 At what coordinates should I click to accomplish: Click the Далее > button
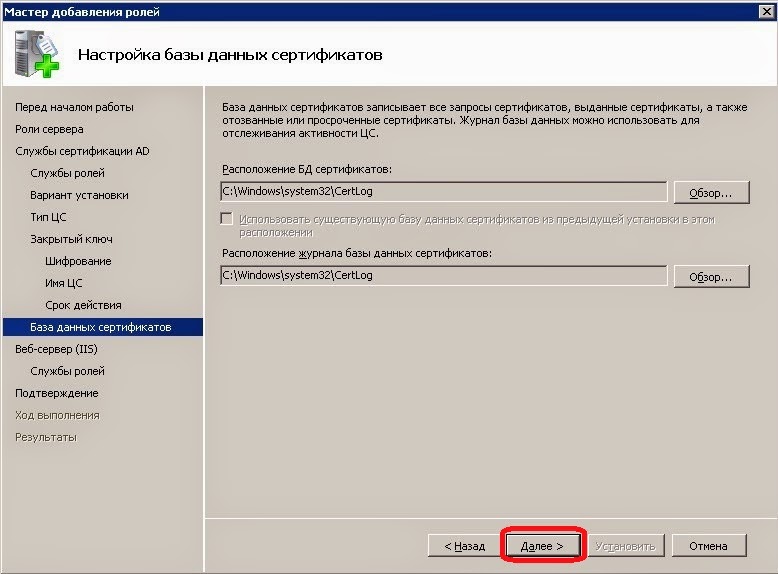[x=542, y=546]
